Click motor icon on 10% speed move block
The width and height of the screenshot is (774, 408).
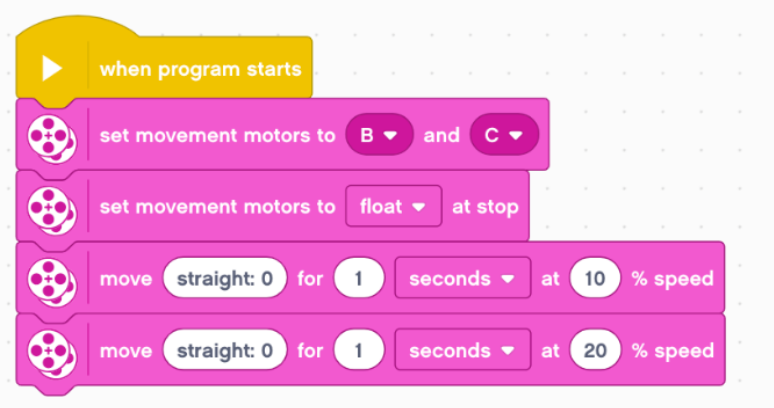pos(52,281)
